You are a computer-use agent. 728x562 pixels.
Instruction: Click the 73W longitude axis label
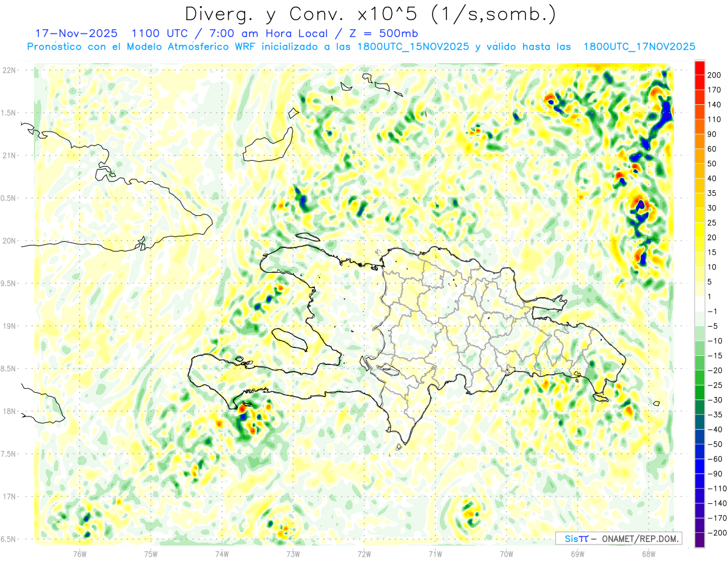click(x=293, y=554)
